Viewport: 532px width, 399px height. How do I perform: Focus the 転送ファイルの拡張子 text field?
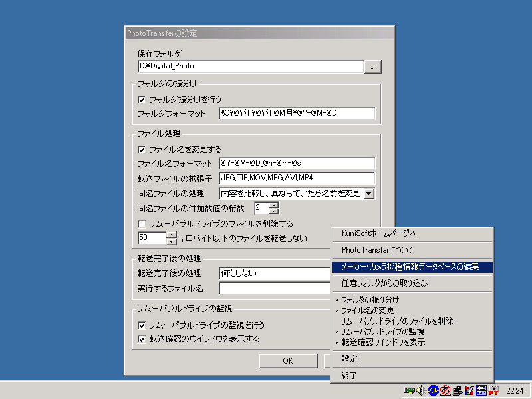click(297, 178)
